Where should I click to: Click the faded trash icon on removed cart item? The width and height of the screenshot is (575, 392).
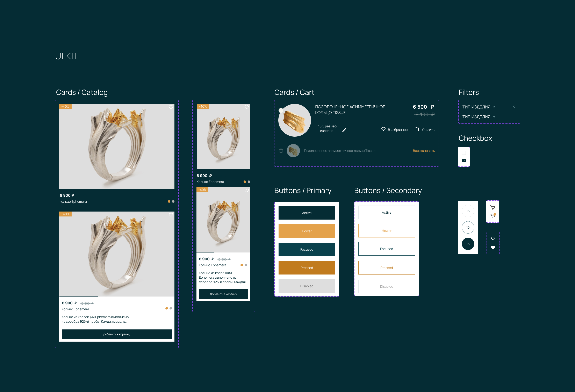click(x=281, y=150)
